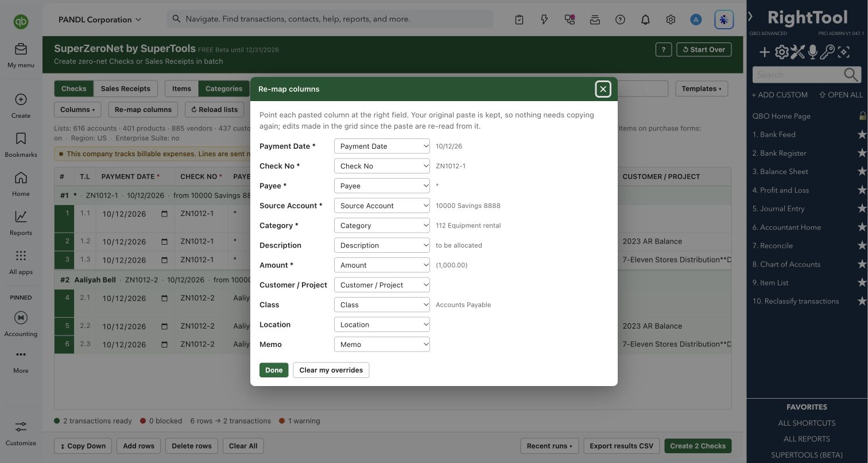Switch to Checks tab
The height and width of the screenshot is (463, 868).
74,88
